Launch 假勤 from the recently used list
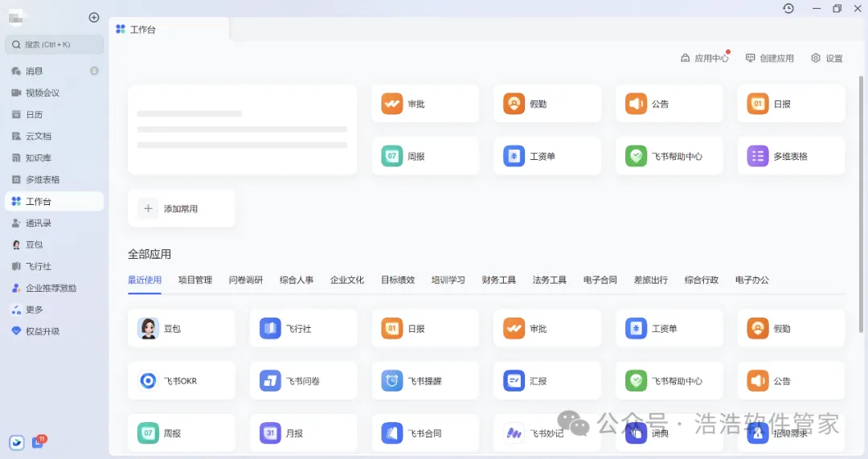The image size is (868, 459). (791, 328)
